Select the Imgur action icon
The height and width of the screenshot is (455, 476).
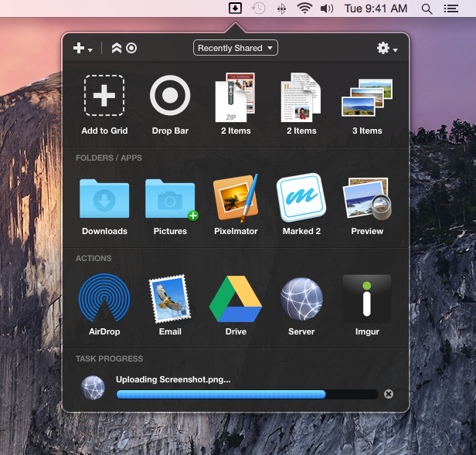pos(367,299)
